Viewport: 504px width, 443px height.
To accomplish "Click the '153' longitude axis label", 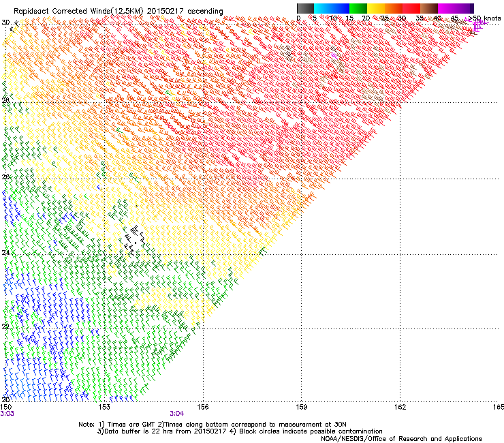I will tap(104, 407).
